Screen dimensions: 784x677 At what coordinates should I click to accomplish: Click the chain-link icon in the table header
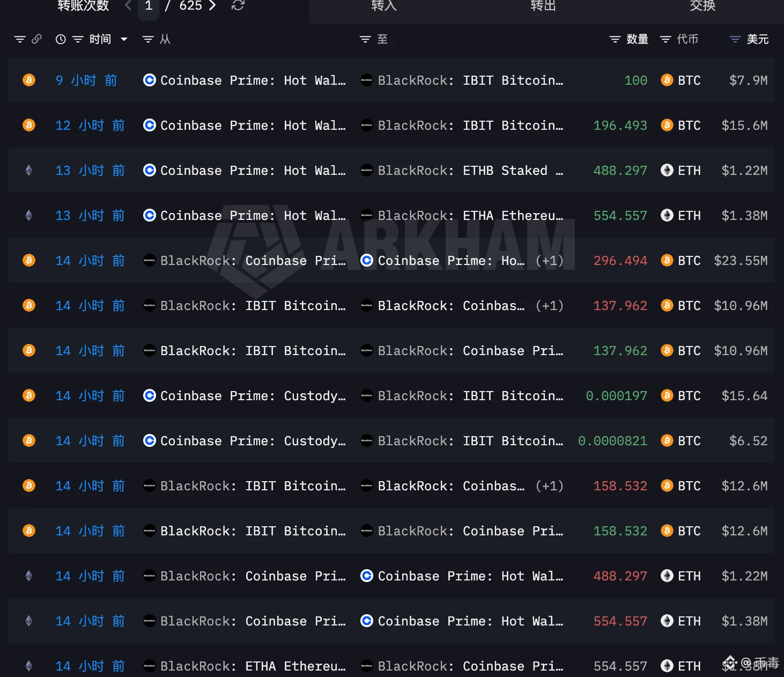36,39
